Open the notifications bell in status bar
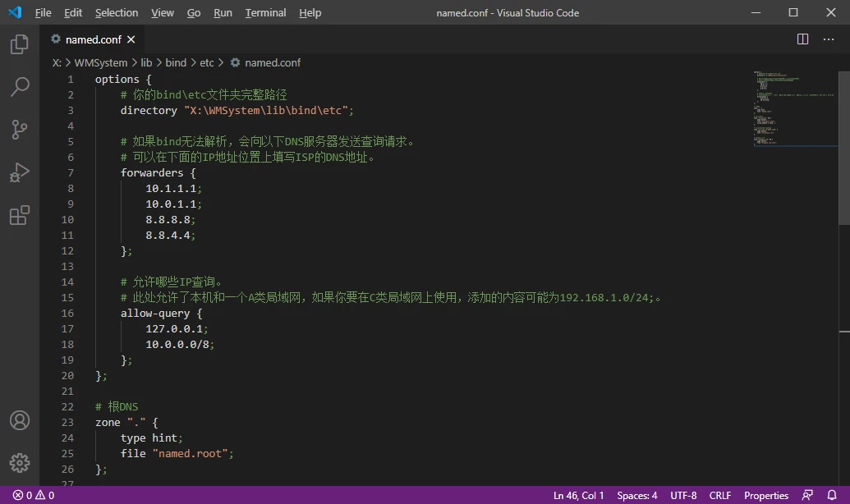The height and width of the screenshot is (504, 850). [x=833, y=495]
